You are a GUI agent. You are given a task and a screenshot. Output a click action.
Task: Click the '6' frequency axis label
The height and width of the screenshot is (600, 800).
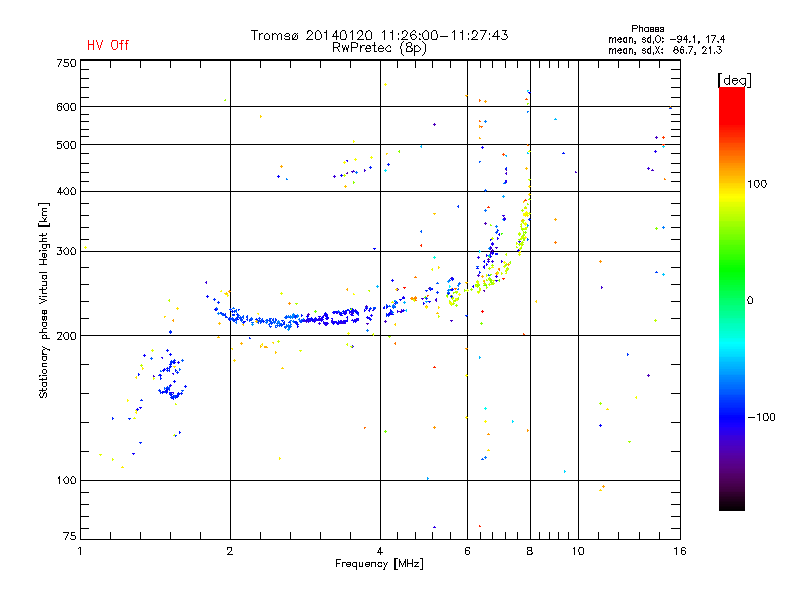(467, 551)
